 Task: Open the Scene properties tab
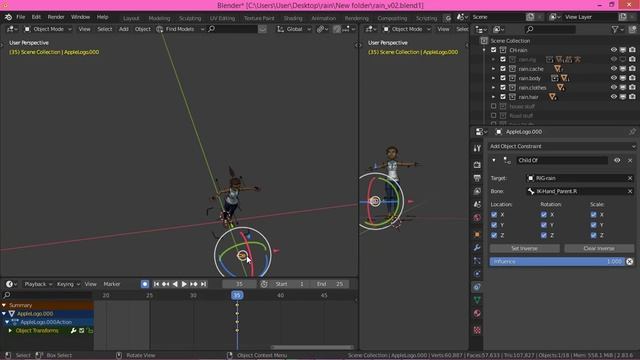point(477,204)
